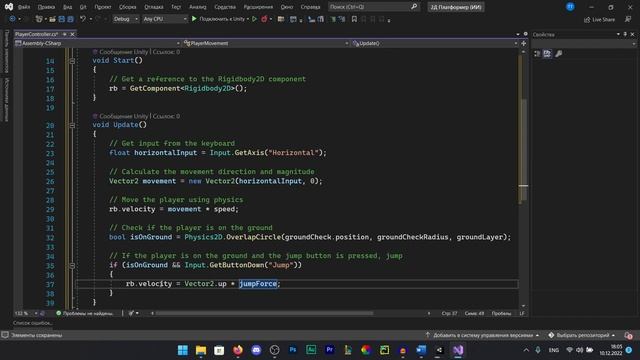Click Выбрать репозиторий button

[582, 336]
